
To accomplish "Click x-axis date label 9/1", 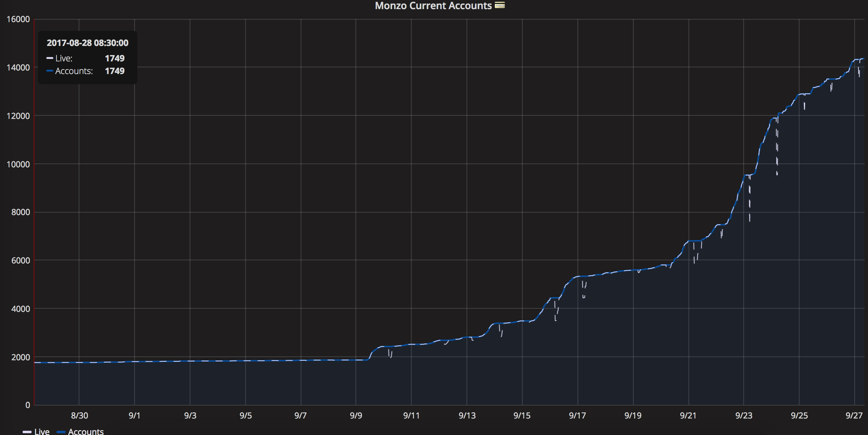I will tap(134, 416).
